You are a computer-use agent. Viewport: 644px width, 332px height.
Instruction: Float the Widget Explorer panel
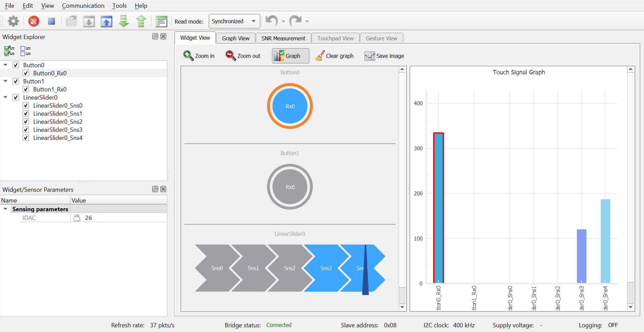coord(155,36)
